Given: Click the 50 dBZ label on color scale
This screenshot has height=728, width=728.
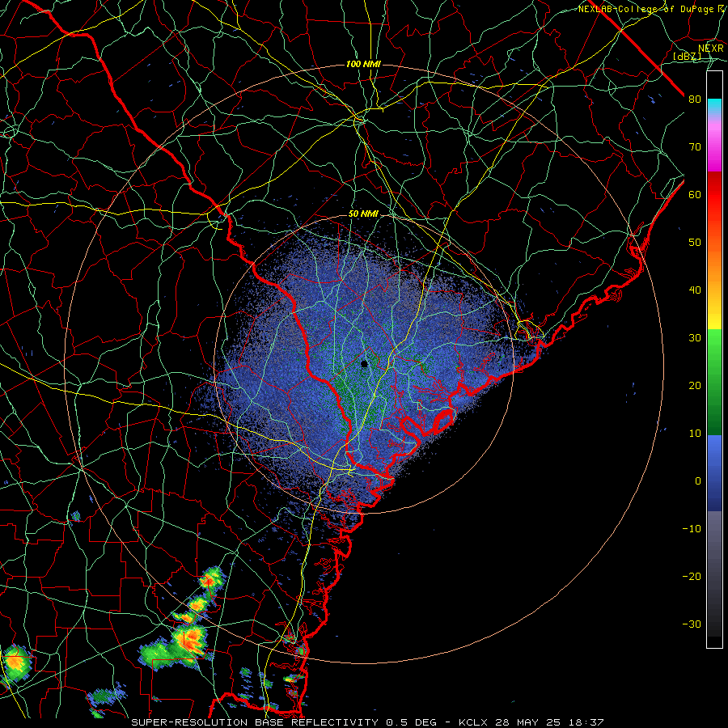Looking at the screenshot, I should tap(695, 243).
